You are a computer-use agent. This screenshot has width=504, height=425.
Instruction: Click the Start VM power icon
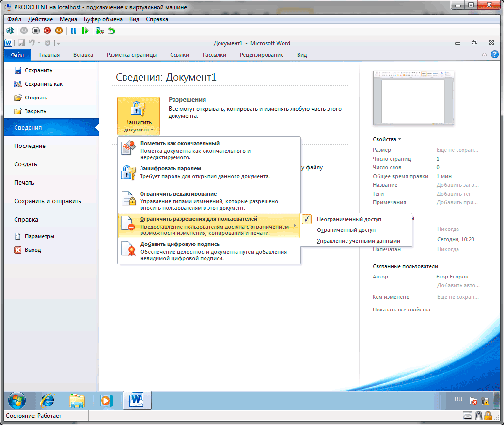[24, 31]
